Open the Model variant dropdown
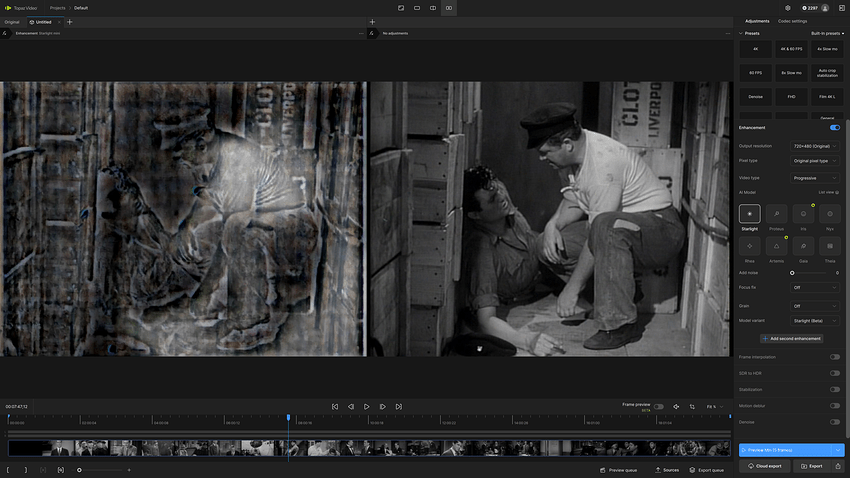This screenshot has width=850, height=478. point(815,321)
